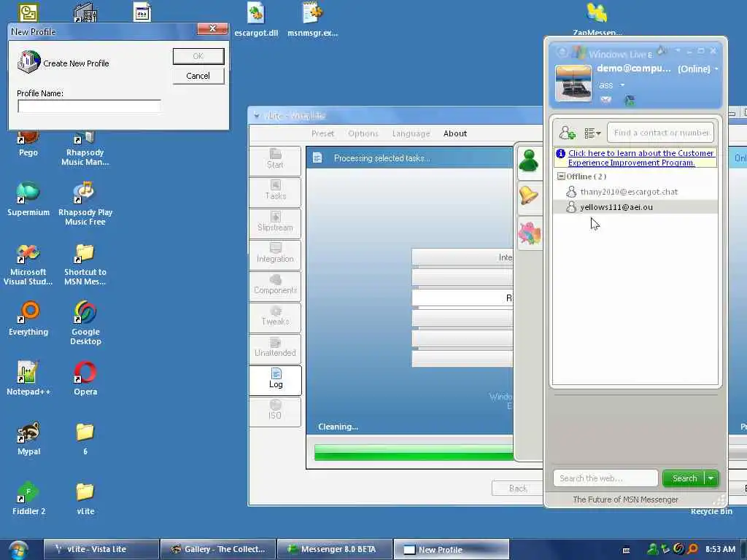Click the Microsoft Visual Stud... desktop shortcut
747x560 pixels.
tap(28, 265)
